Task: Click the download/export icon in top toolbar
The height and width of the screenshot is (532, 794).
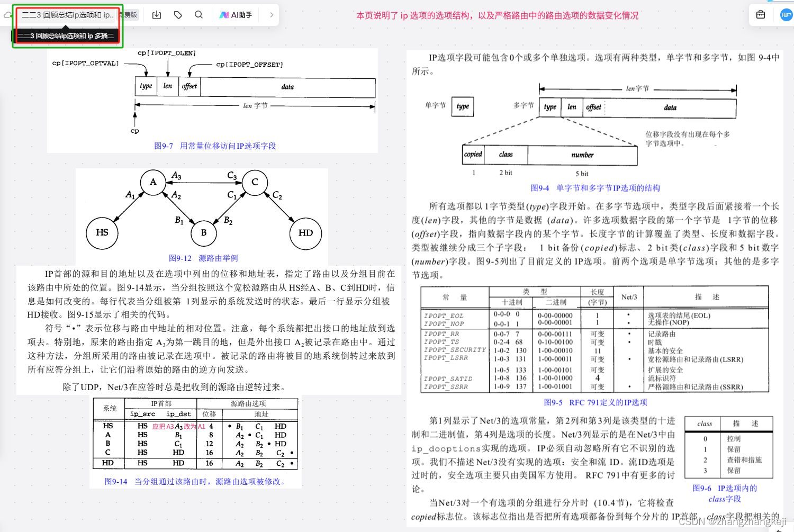Action: pyautogui.click(x=157, y=15)
